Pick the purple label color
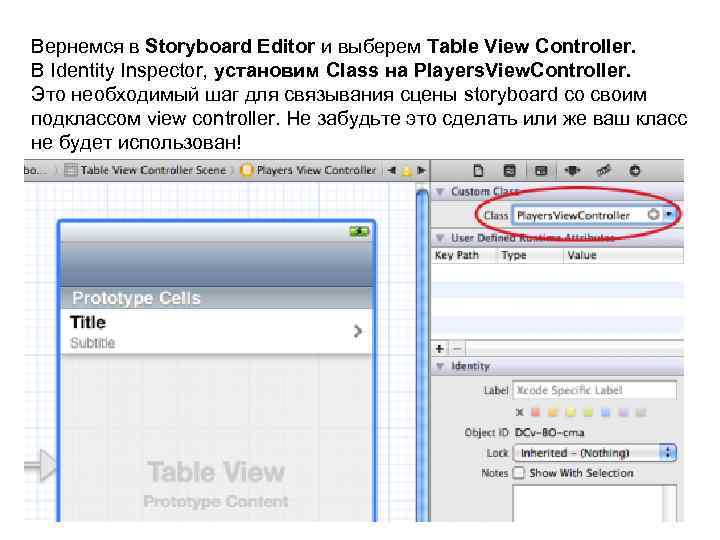 pyautogui.click(x=623, y=412)
